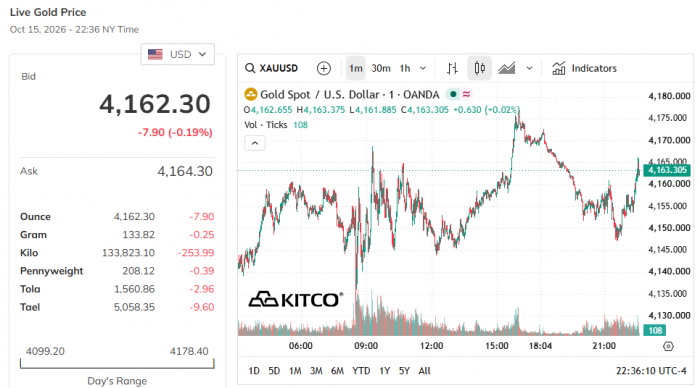
Task: Click the Pennyweight row label
Action: pos(51,271)
